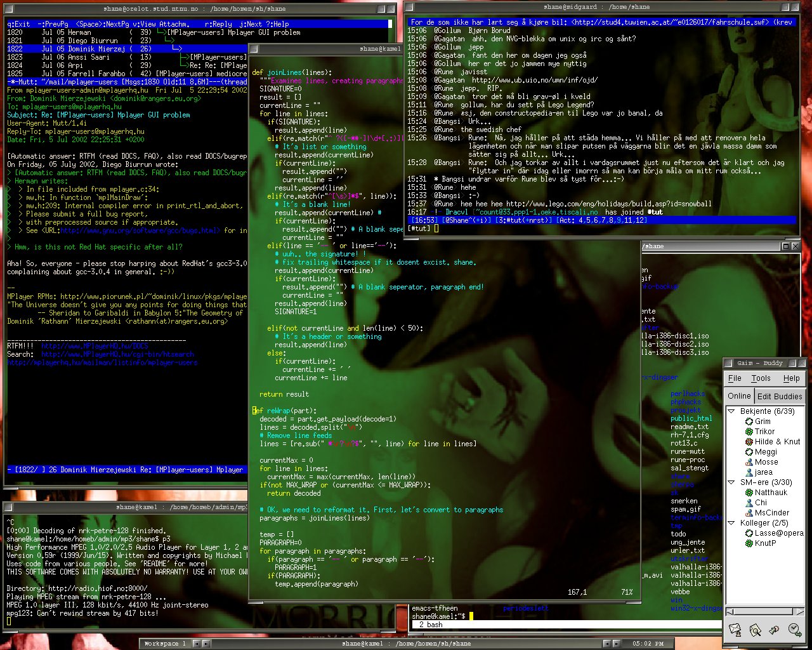Switch to the Edit Buddies tab
Viewport: 812px width, 650px height.
(780, 396)
